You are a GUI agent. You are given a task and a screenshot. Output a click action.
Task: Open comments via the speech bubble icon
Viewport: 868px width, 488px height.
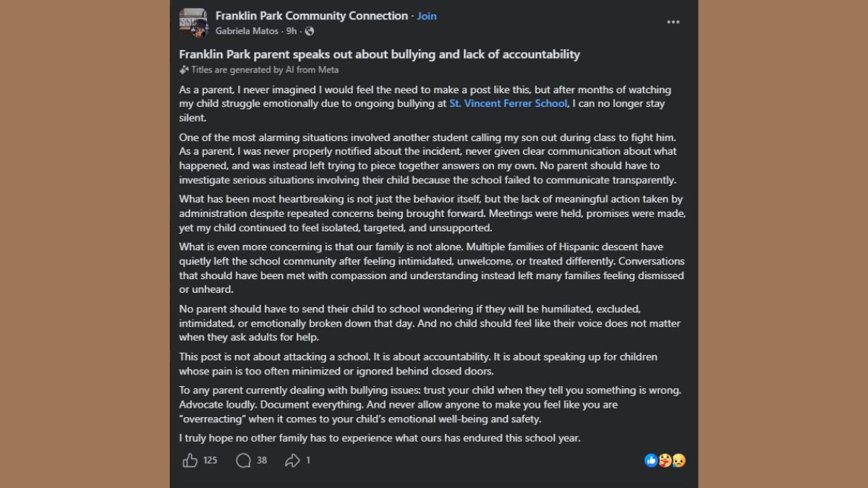[x=243, y=461]
